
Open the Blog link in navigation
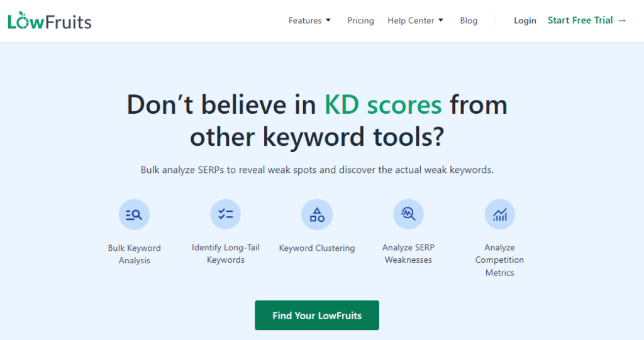pyautogui.click(x=469, y=21)
